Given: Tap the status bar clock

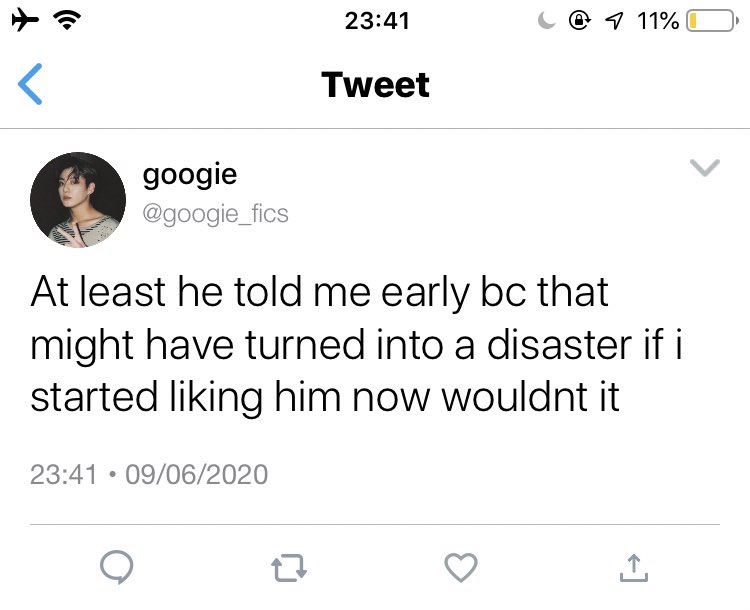Looking at the screenshot, I should click(377, 21).
